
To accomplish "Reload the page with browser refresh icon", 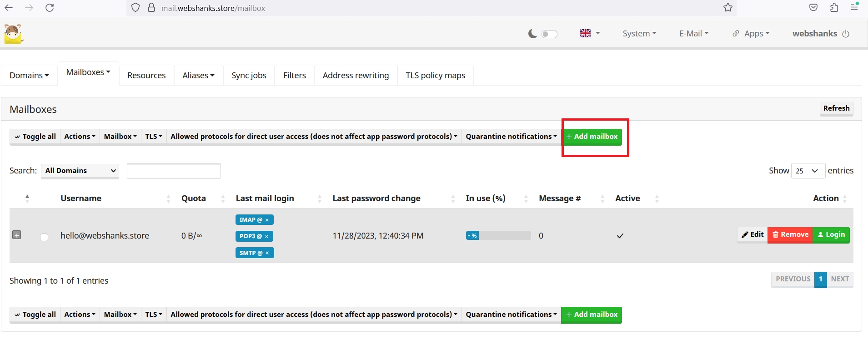I will pos(50,8).
